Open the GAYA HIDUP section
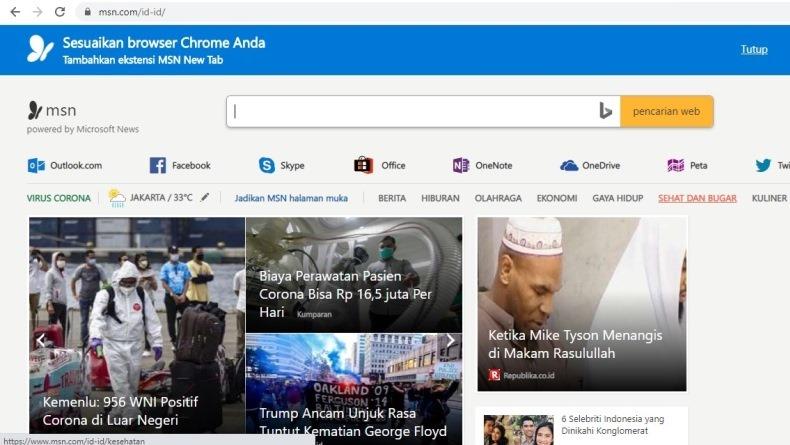 pyautogui.click(x=618, y=198)
